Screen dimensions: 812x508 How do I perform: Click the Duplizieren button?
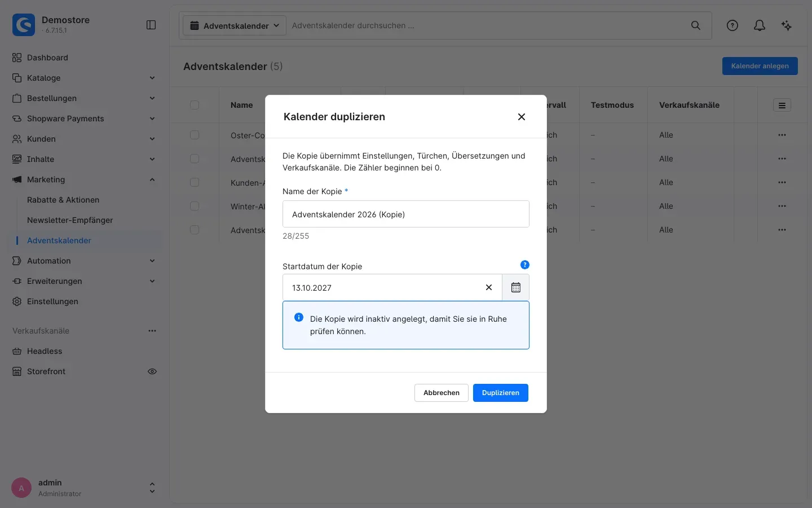(x=501, y=393)
